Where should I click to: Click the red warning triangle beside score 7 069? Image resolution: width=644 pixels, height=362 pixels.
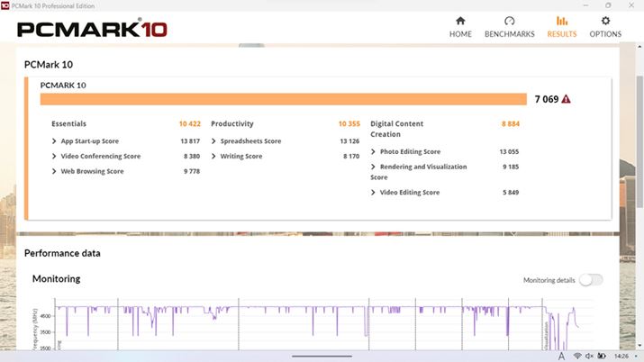(x=566, y=99)
